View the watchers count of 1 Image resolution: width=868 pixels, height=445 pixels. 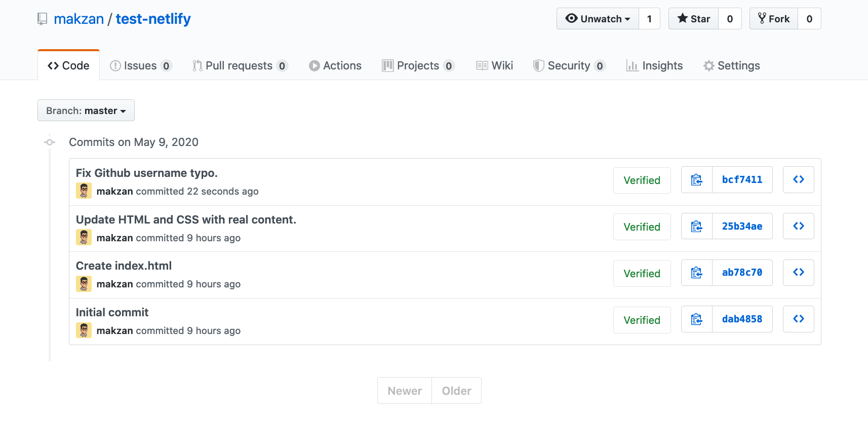click(649, 19)
